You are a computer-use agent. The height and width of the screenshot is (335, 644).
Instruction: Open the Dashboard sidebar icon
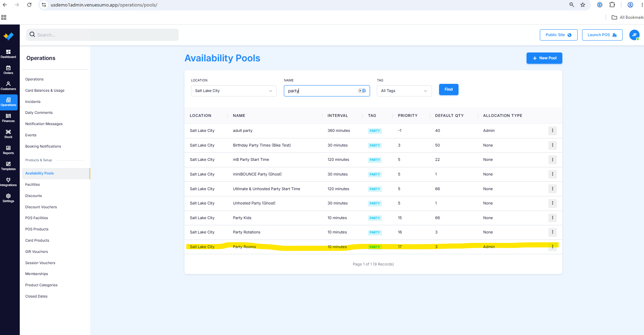(8, 54)
